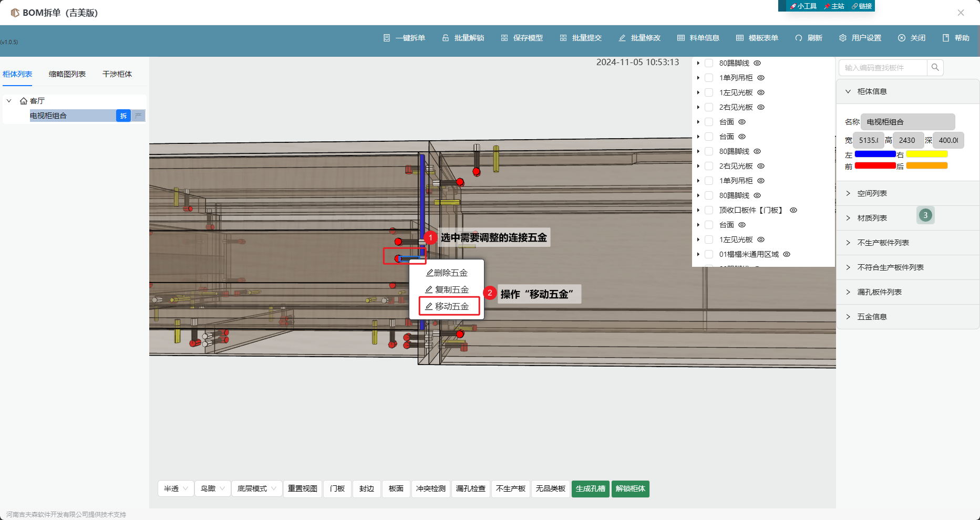Image resolution: width=980 pixels, height=520 pixels.
Task: Click the 刷新 refresh icon
Action: tap(799, 38)
